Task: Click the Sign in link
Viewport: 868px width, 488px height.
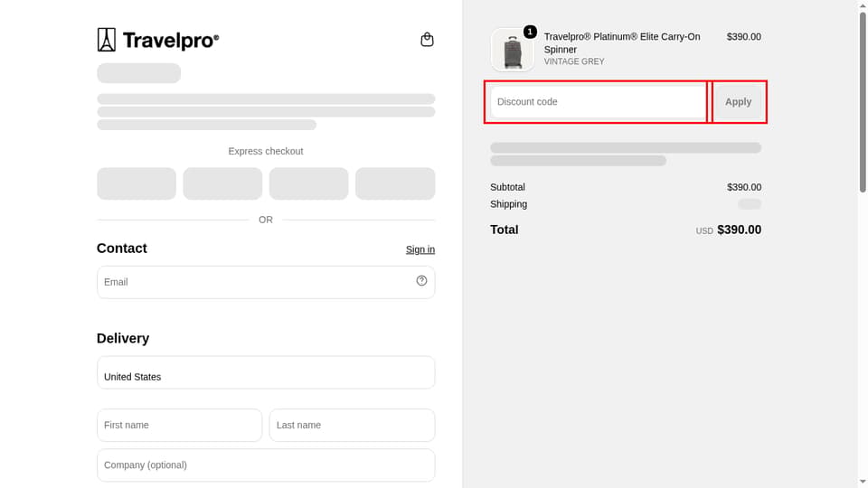Action: [420, 249]
